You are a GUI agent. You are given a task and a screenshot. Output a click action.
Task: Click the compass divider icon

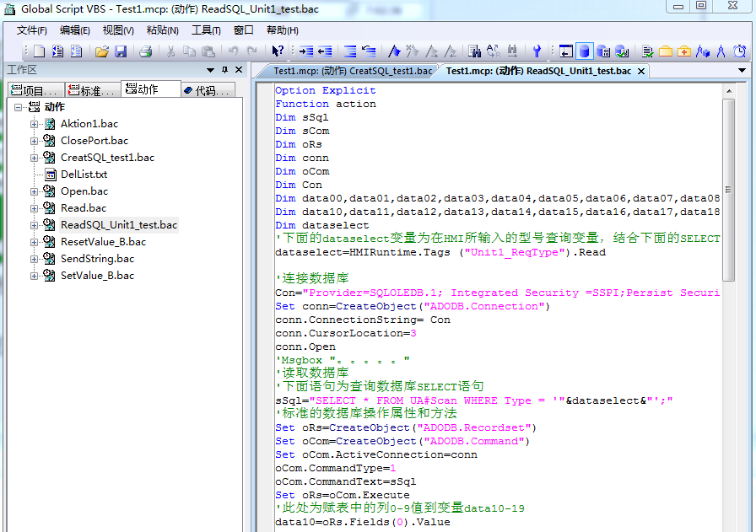coord(721,51)
